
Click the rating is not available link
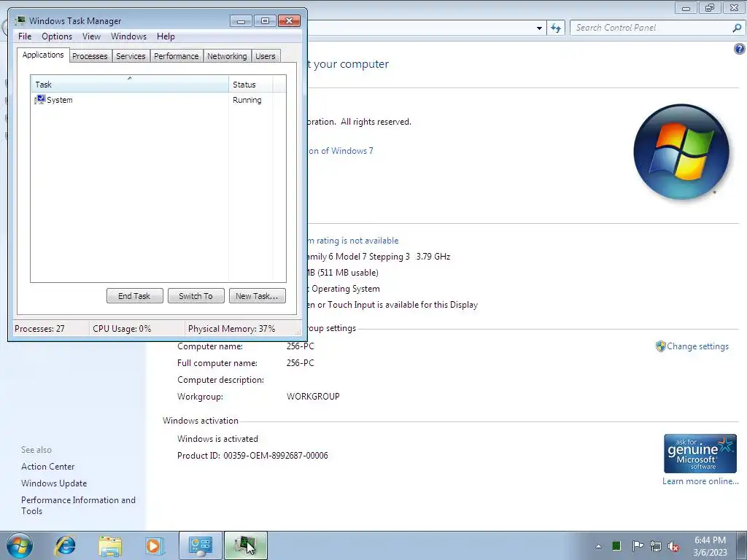[x=353, y=241]
